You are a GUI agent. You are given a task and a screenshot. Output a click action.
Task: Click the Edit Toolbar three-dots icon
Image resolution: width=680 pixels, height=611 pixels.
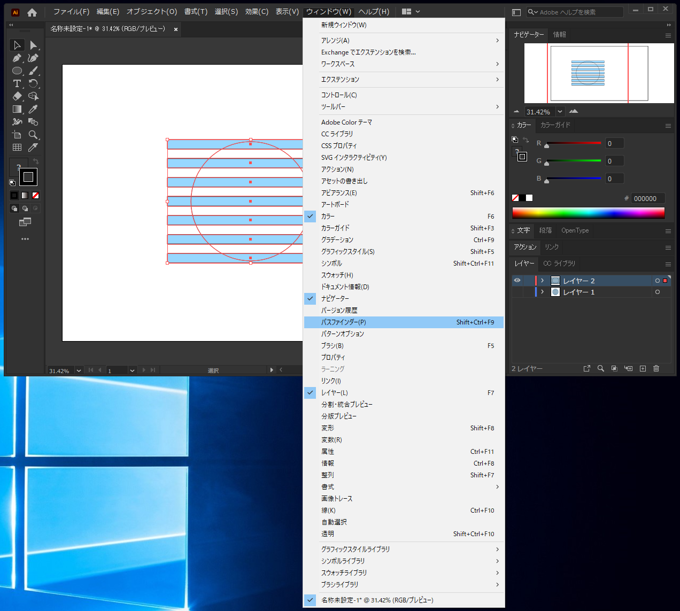pos(25,239)
